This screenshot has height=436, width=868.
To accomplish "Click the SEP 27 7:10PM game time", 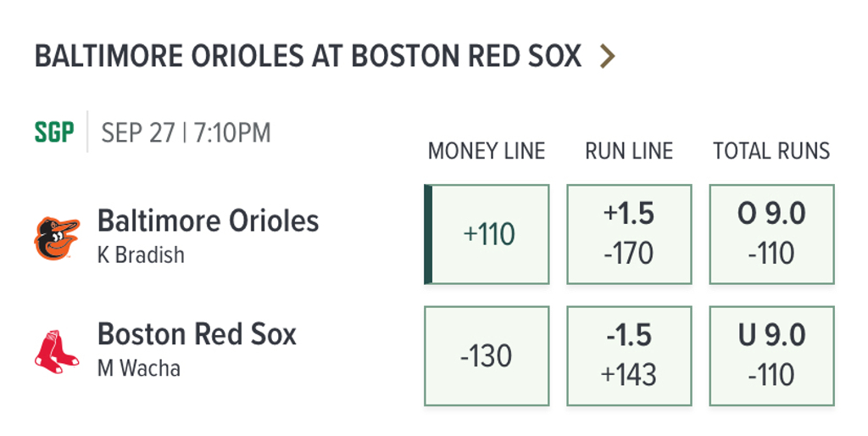I will pyautogui.click(x=186, y=133).
